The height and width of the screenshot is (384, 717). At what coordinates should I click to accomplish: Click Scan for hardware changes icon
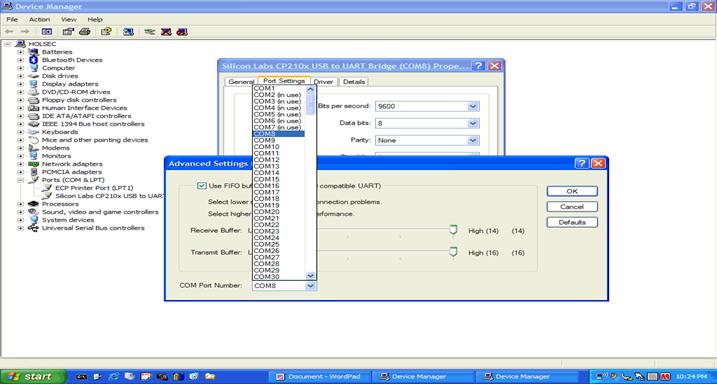point(128,32)
